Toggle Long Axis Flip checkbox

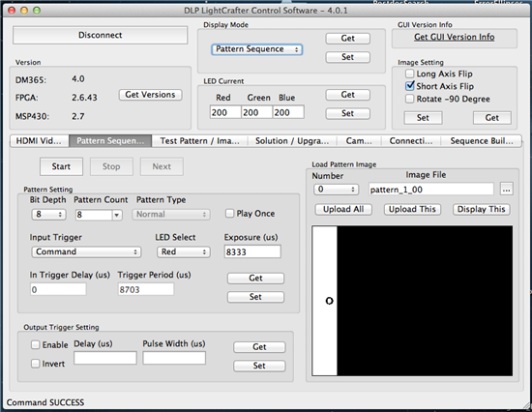pos(410,74)
